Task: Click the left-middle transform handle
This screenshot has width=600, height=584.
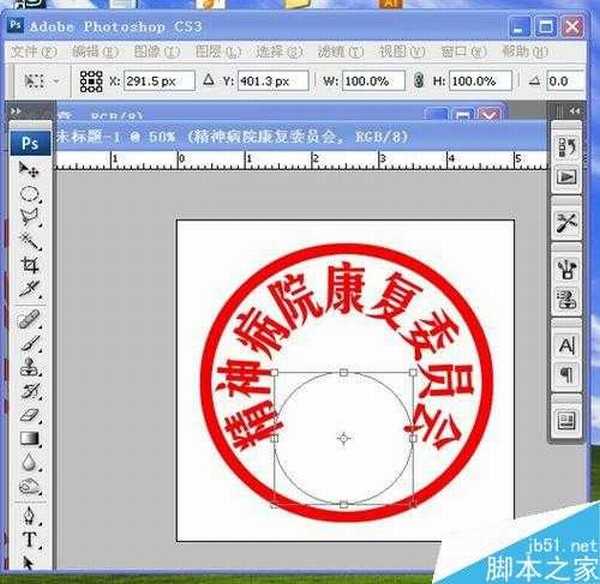Action: pyautogui.click(x=274, y=439)
